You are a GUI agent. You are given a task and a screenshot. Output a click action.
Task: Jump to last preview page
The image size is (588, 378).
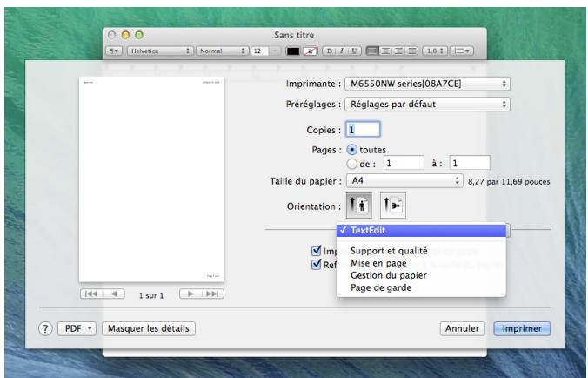click(x=210, y=295)
